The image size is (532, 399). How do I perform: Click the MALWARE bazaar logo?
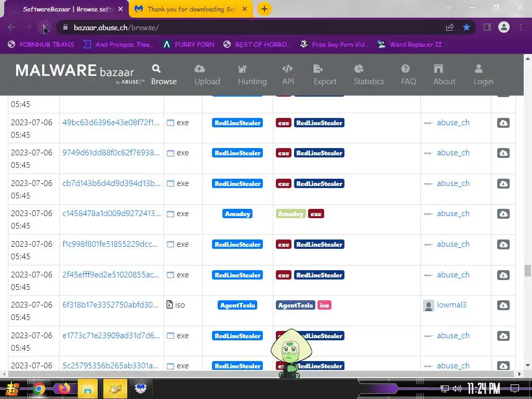(x=79, y=73)
